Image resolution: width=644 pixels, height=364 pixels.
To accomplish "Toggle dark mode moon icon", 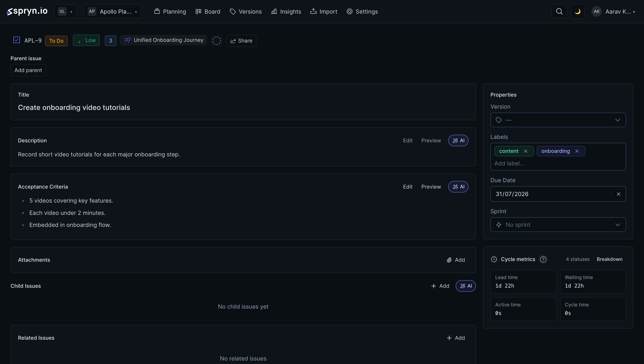I will click(577, 12).
